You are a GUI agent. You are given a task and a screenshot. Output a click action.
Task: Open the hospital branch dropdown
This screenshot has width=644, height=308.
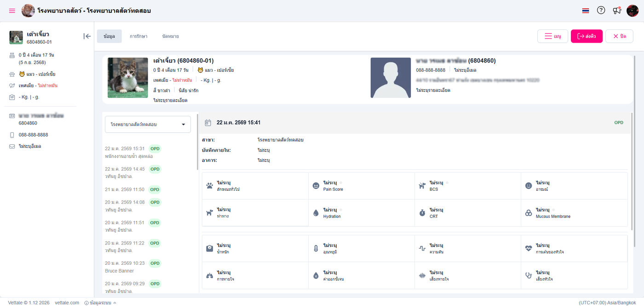pyautogui.click(x=148, y=124)
